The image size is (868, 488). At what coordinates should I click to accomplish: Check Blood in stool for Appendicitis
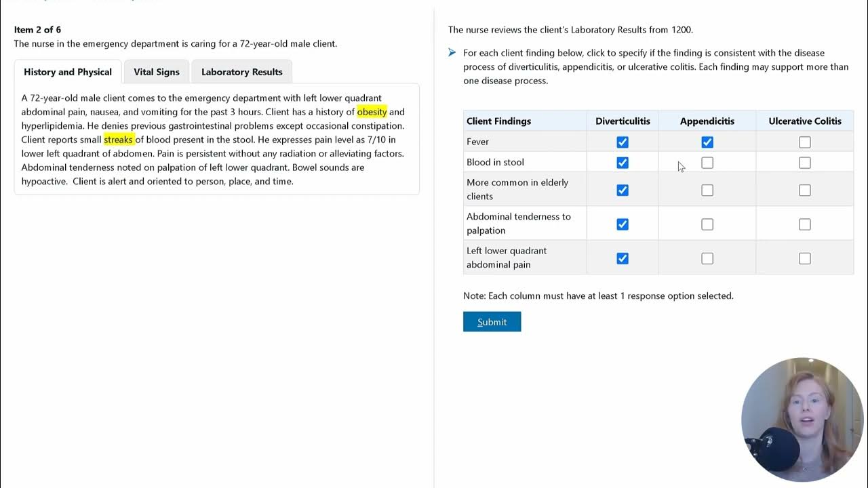(707, 163)
